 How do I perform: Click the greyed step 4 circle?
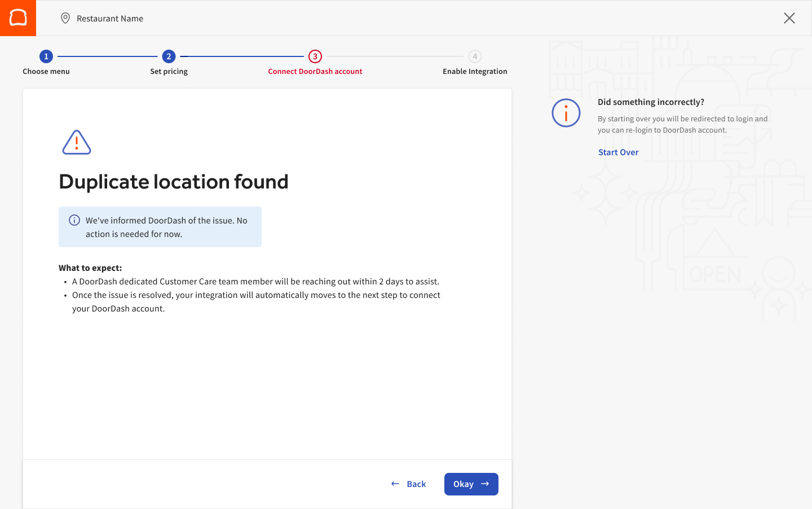click(475, 56)
